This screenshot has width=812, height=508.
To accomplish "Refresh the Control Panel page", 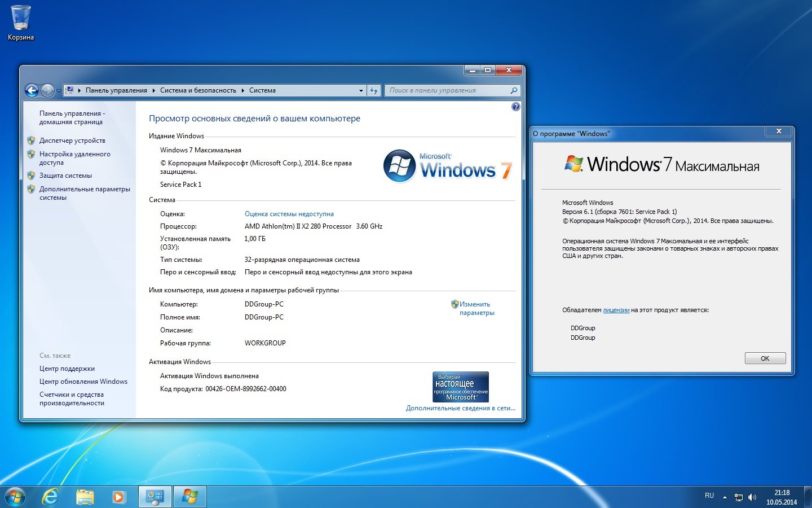I will [x=374, y=90].
